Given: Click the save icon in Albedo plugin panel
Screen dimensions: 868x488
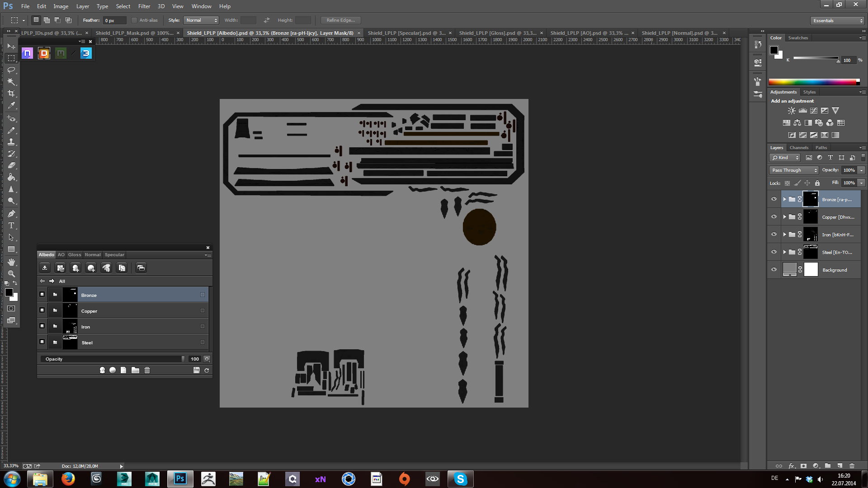Looking at the screenshot, I should click(x=196, y=370).
